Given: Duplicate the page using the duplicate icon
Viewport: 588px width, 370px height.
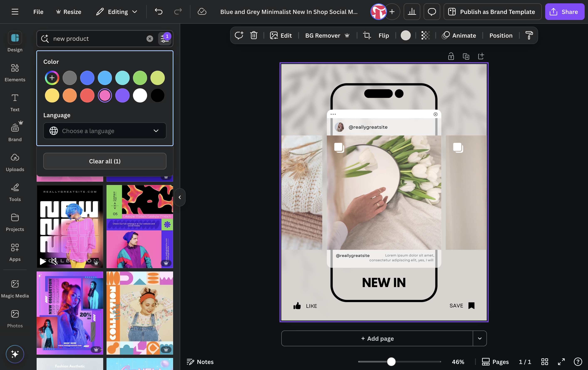Looking at the screenshot, I should (x=466, y=56).
